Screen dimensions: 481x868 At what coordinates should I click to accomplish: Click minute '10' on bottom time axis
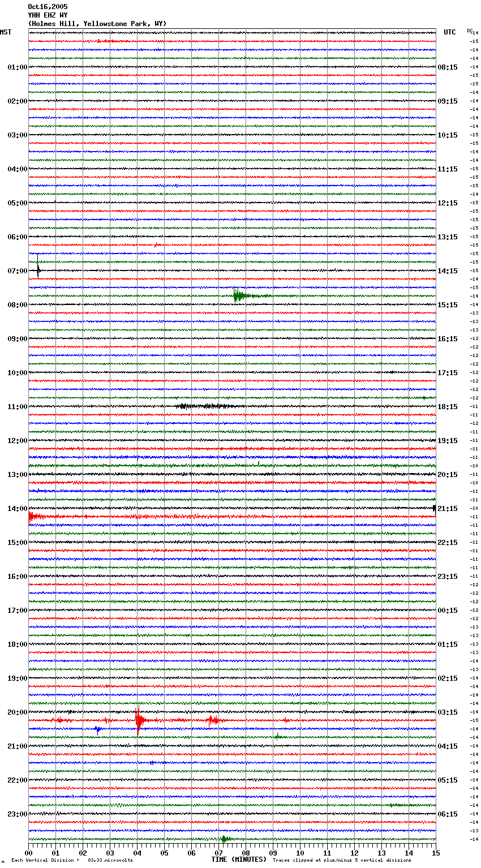pyautogui.click(x=300, y=853)
